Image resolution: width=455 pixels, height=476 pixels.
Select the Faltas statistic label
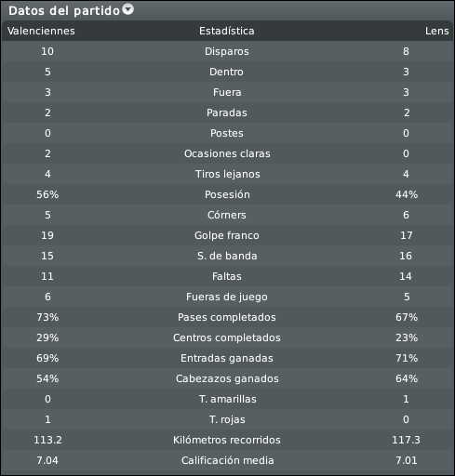(227, 276)
